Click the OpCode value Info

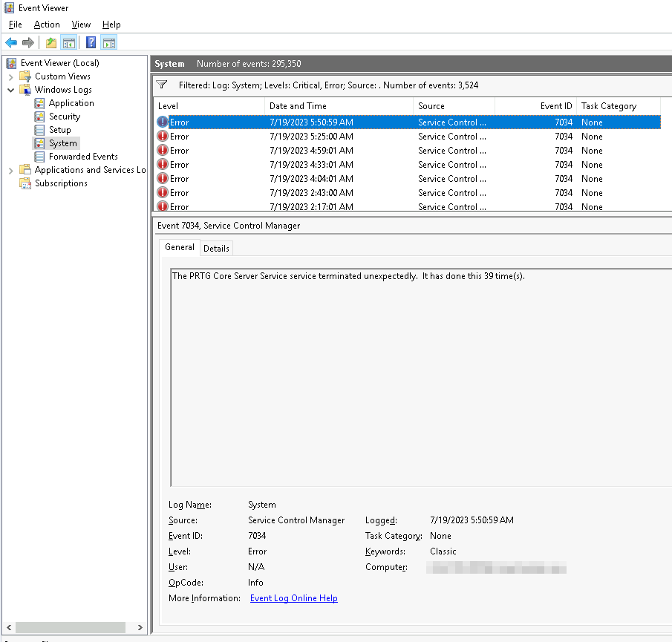[255, 583]
